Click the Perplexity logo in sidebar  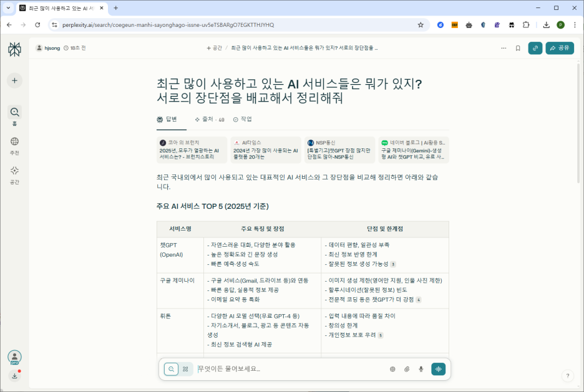(x=14, y=49)
